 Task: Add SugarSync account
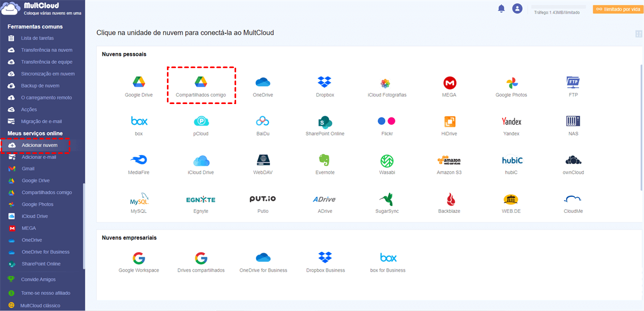point(387,203)
